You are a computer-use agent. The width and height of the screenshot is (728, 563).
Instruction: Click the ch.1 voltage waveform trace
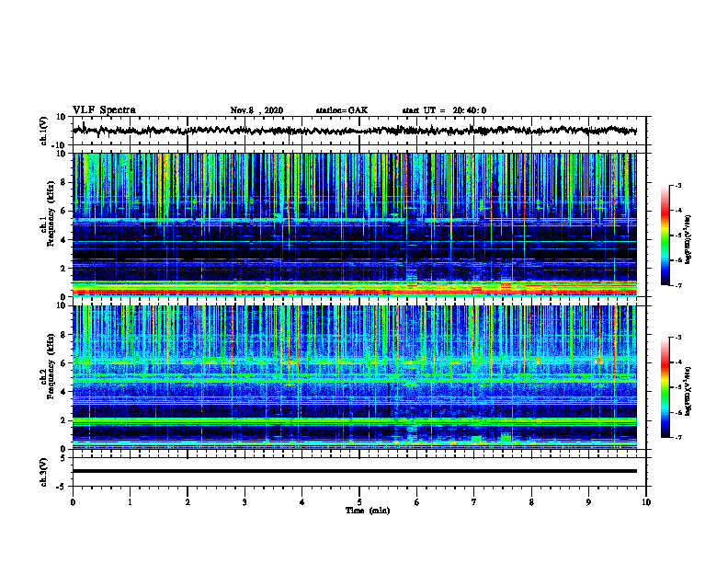(x=354, y=131)
